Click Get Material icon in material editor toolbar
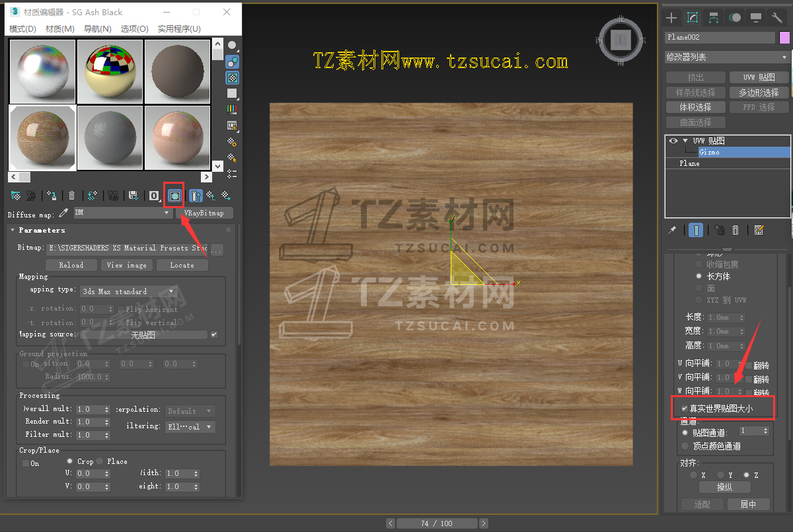The width and height of the screenshot is (793, 532). (16, 196)
